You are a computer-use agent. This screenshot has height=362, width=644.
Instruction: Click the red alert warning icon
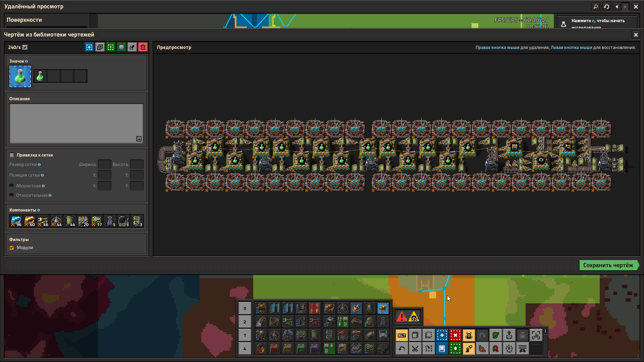pyautogui.click(x=401, y=316)
